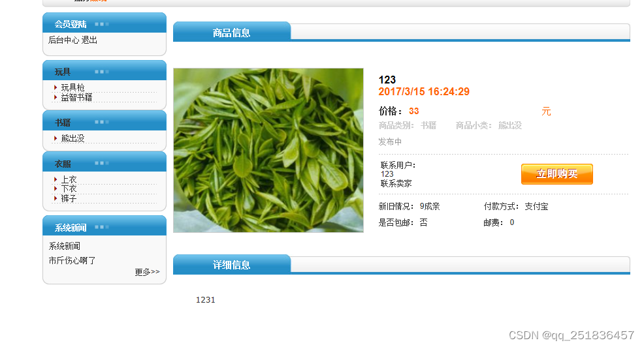
Task: Click the dots icon in 系统新闻 header
Action: 101,227
